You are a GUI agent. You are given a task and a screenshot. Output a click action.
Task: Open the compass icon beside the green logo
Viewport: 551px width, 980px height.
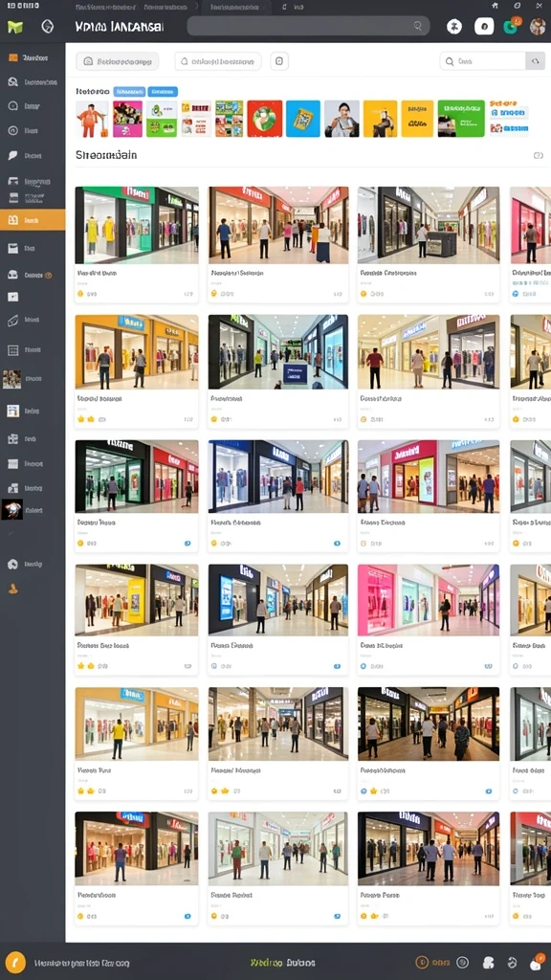[x=48, y=27]
